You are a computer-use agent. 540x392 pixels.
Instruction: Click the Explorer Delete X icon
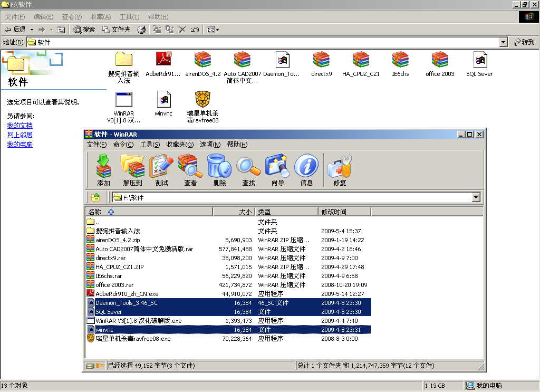[182, 30]
